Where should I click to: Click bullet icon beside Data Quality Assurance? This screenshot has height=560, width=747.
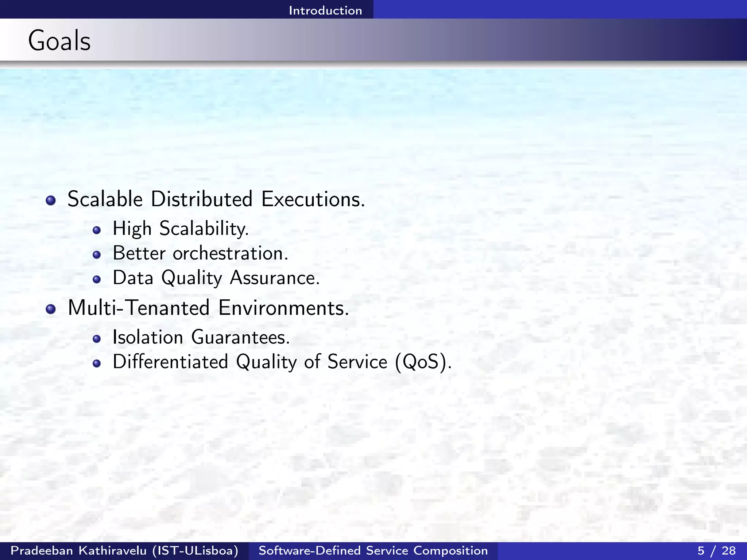97,280
